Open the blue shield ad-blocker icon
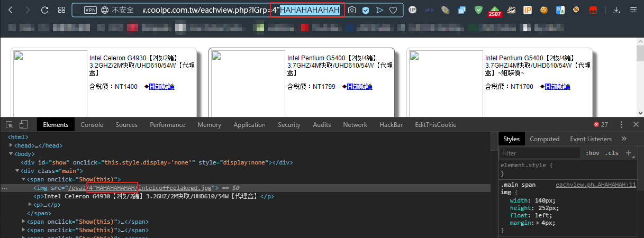The image size is (644, 238). coord(366,10)
